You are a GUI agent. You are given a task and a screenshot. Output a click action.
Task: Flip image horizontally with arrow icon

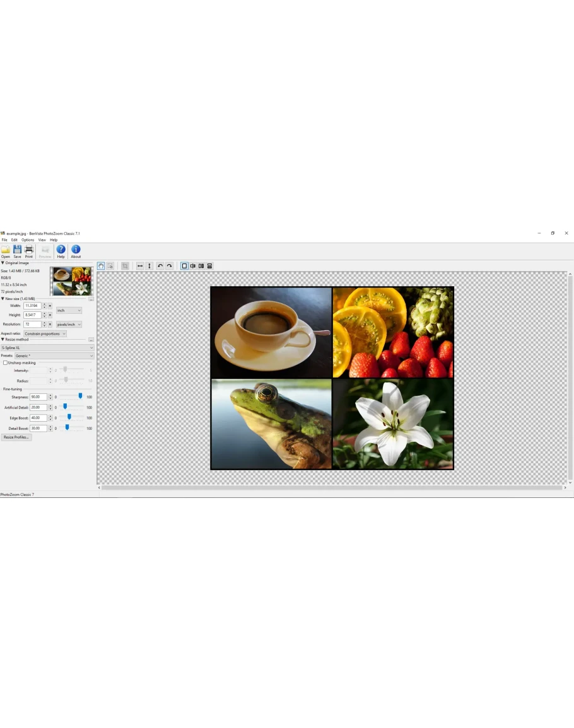pos(140,266)
